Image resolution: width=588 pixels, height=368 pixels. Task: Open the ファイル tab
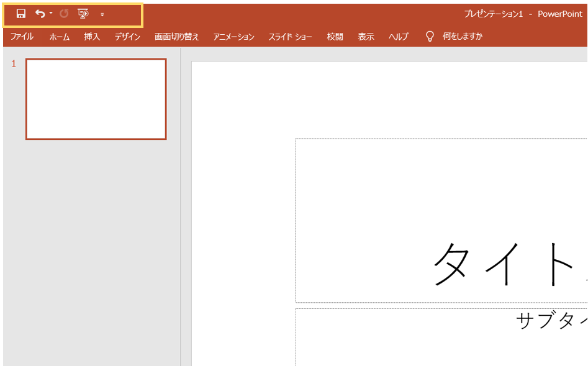coord(22,37)
